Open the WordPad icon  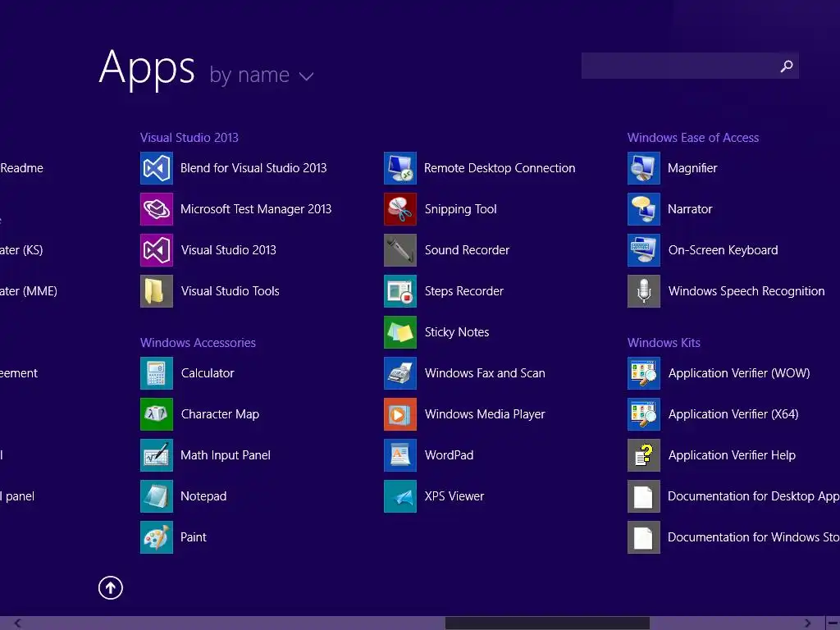pyautogui.click(x=400, y=455)
